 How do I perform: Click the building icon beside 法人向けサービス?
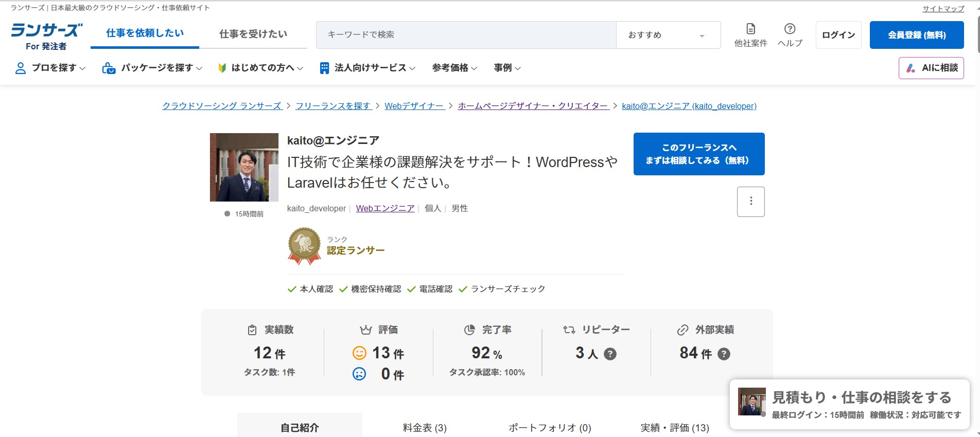324,68
